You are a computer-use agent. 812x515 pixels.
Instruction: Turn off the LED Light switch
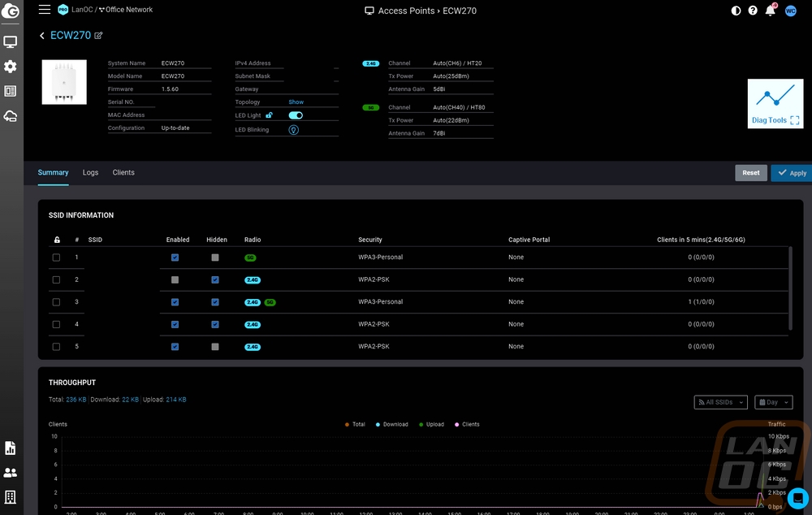[296, 115]
